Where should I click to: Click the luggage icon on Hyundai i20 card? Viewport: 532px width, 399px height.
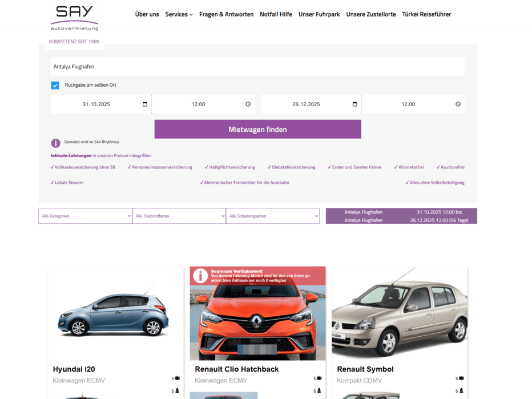point(177,378)
